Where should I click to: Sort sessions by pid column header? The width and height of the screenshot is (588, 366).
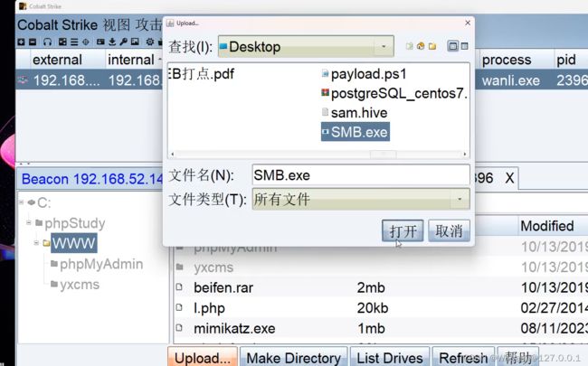click(566, 60)
